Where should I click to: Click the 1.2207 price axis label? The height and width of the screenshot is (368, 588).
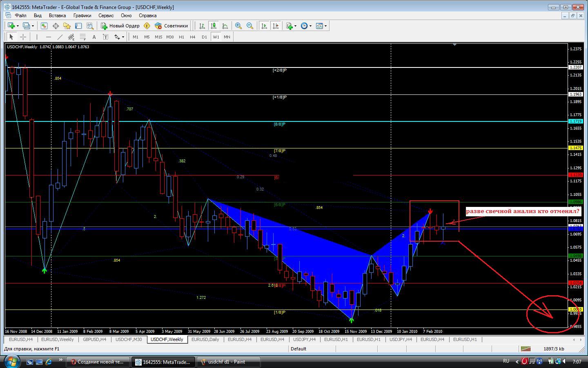tap(575, 67)
